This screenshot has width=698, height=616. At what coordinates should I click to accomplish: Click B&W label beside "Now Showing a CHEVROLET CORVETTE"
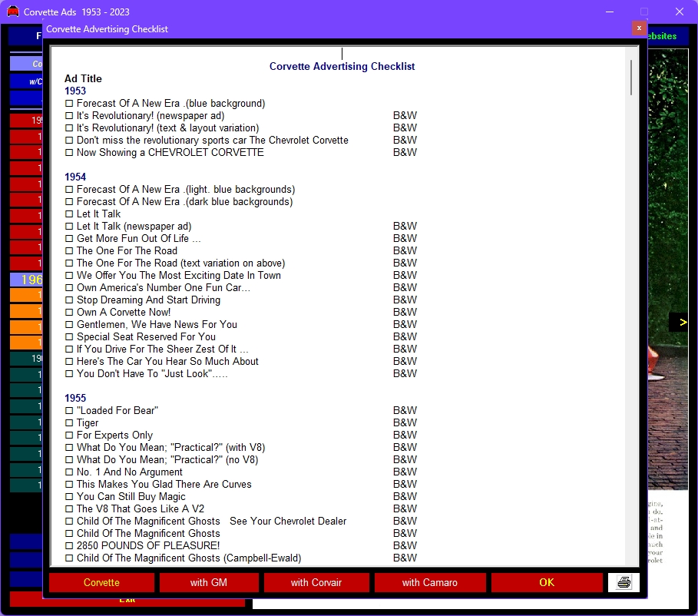click(405, 152)
